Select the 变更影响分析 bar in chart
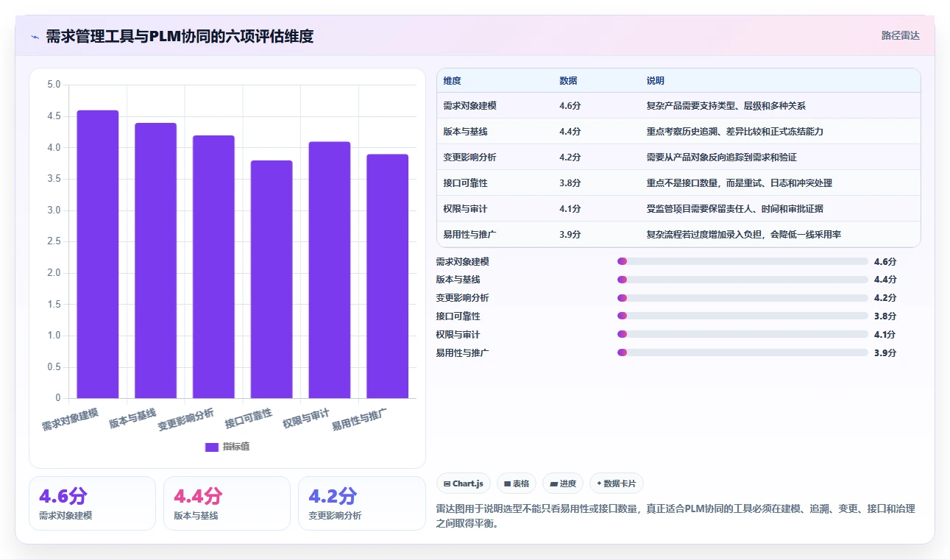This screenshot has width=950, height=560. 213,267
